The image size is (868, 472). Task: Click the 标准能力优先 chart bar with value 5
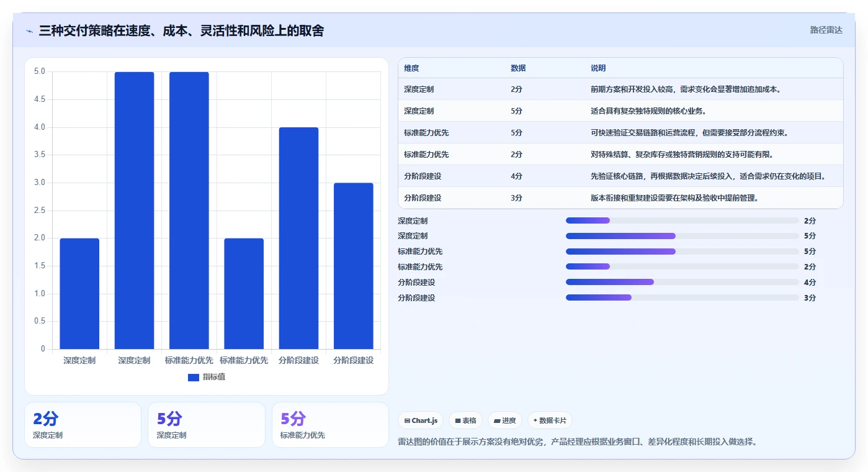[x=189, y=211]
